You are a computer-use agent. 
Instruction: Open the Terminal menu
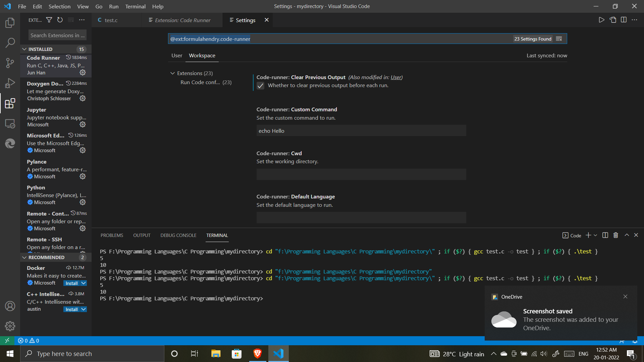point(135,6)
